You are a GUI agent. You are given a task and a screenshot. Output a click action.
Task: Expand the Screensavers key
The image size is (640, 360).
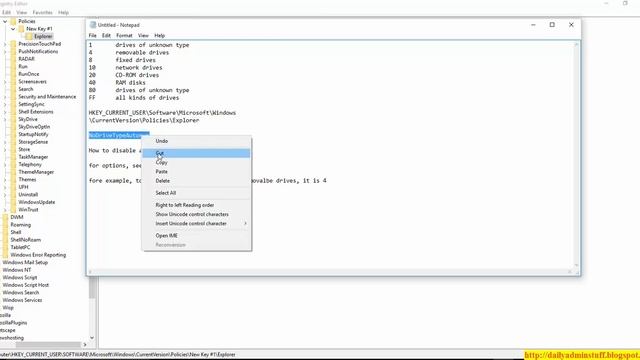(x=5, y=82)
